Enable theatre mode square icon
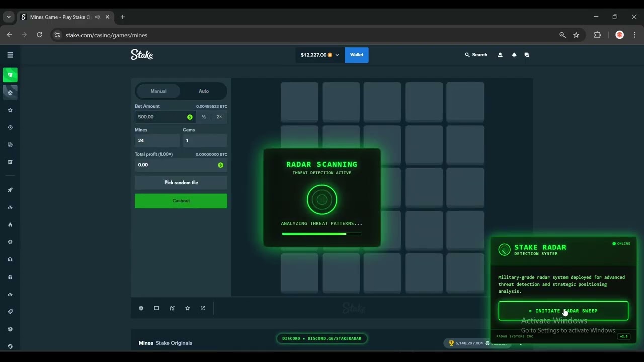Screen dimensions: 644x362 coord(156,308)
